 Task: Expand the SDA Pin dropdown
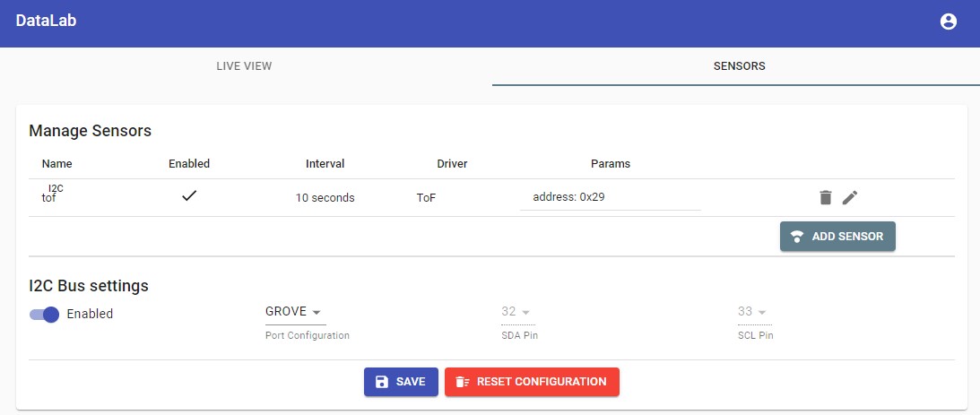click(516, 312)
